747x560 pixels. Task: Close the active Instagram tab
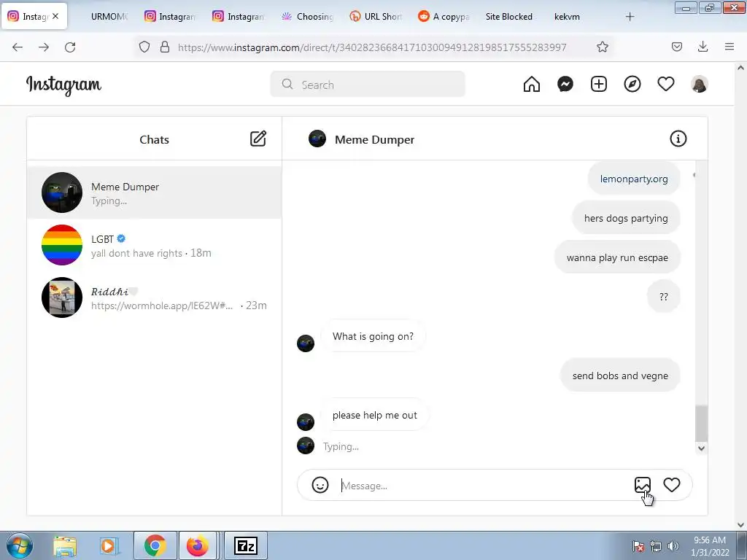point(55,16)
